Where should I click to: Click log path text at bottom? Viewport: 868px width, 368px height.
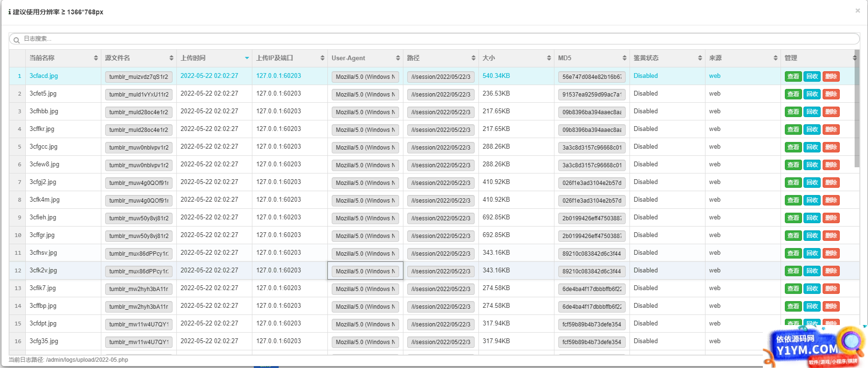tap(68, 360)
